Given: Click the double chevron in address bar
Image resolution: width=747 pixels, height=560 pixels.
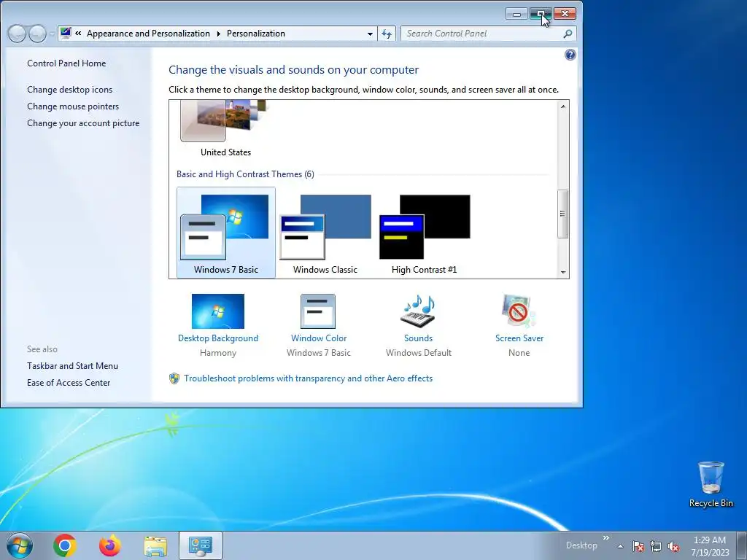Looking at the screenshot, I should [78, 34].
